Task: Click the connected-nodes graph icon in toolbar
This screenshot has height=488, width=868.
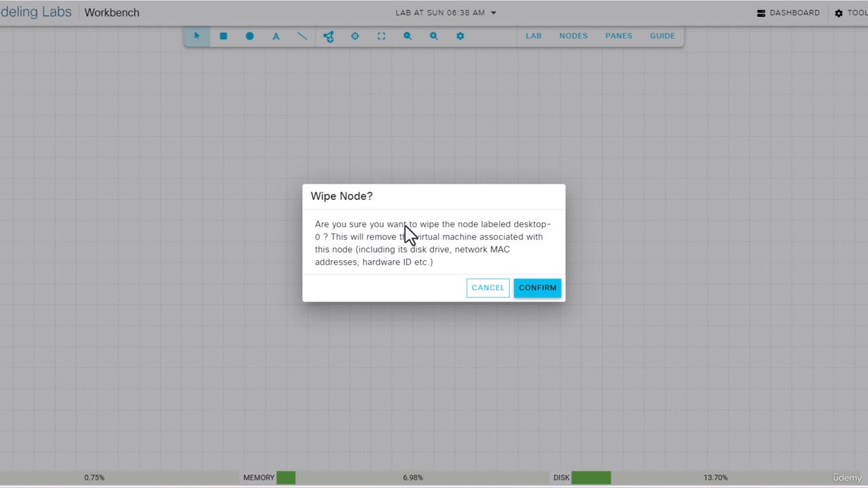Action: coord(328,36)
